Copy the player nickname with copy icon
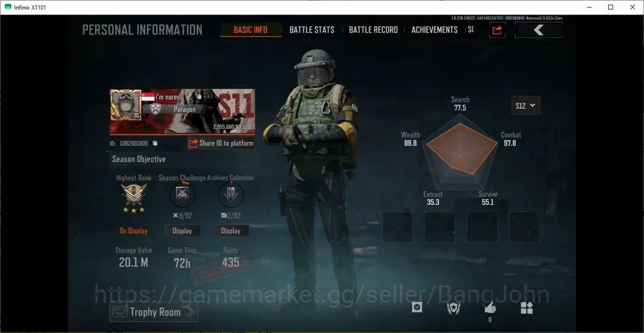This screenshot has width=644, height=333. click(x=199, y=97)
